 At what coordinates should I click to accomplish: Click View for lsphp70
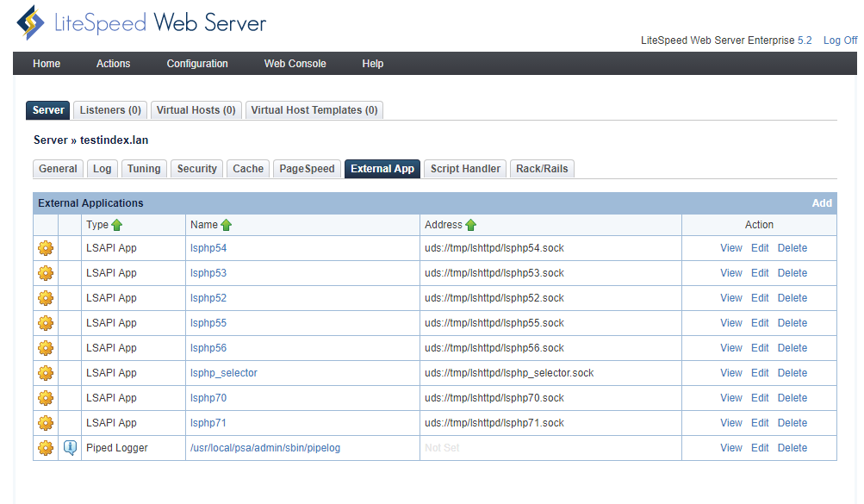coord(731,398)
